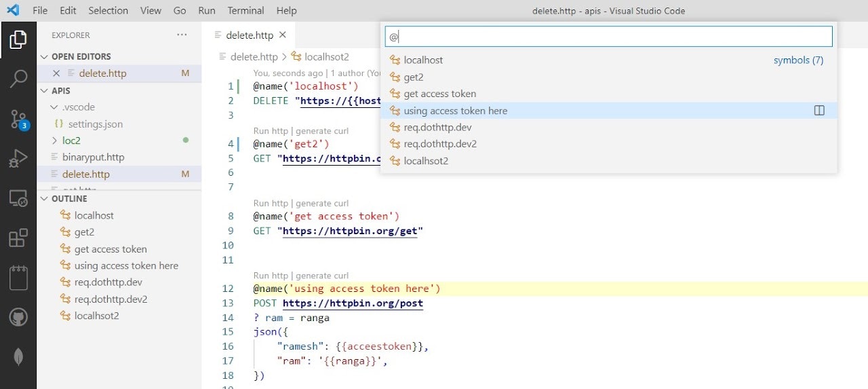This screenshot has width=868, height=389.
Task: Open the notebook icon in activity bar
Action: point(18,278)
